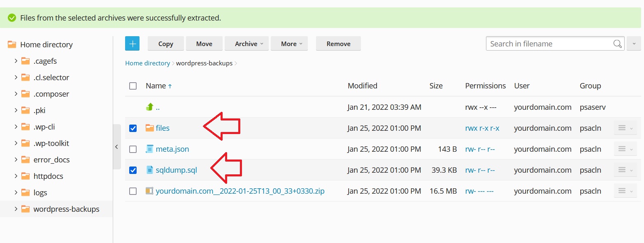Sort by the Modified column header

pos(362,86)
